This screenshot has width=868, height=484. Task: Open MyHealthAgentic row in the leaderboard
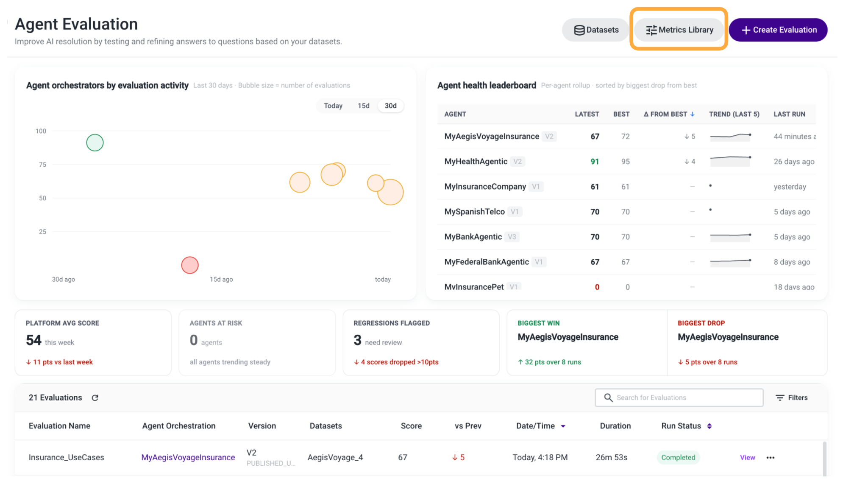click(x=626, y=161)
